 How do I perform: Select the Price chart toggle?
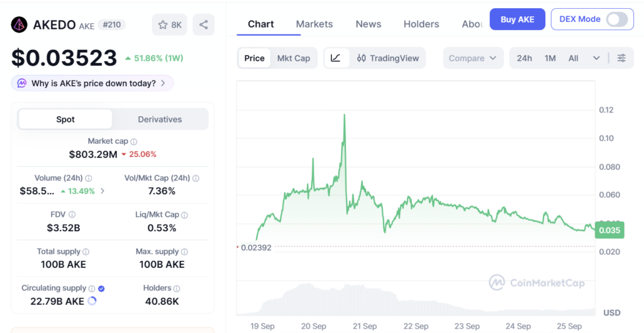[x=254, y=58]
